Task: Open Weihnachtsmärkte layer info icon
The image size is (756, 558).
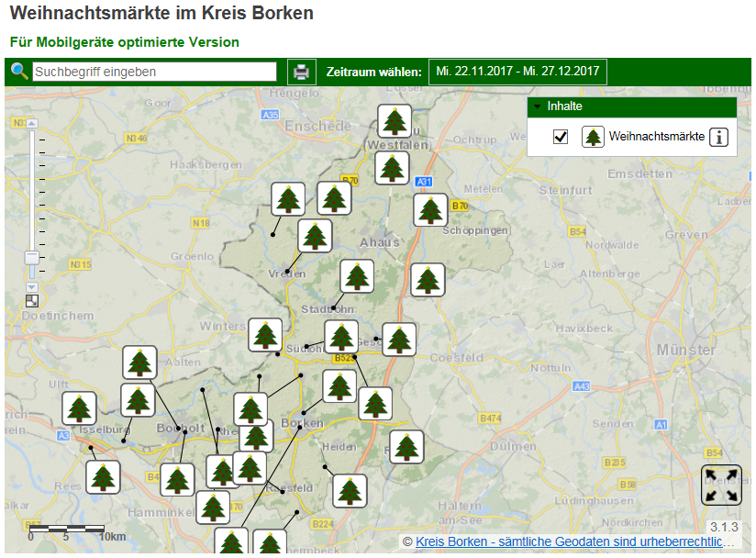Action: point(718,137)
